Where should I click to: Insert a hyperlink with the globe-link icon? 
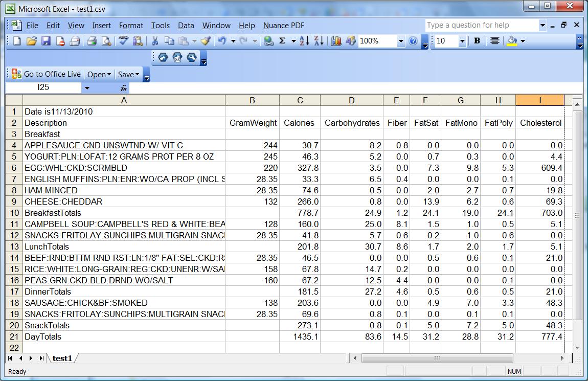[x=268, y=41]
